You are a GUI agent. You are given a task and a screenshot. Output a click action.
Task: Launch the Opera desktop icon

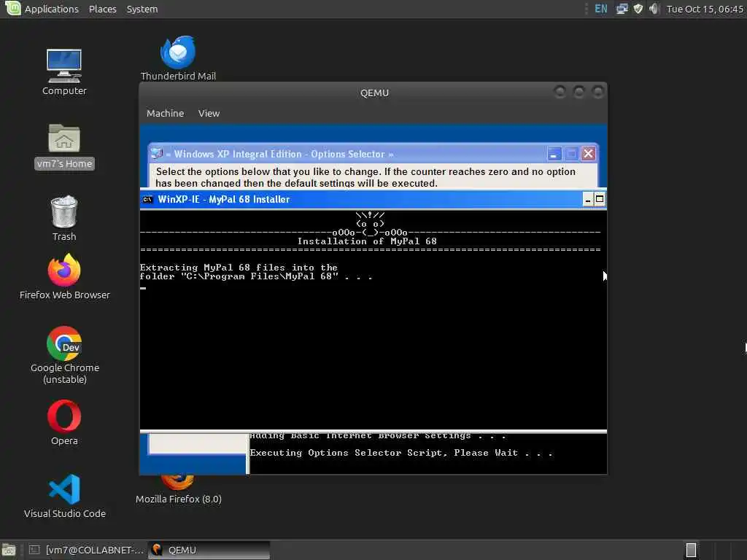coord(64,423)
